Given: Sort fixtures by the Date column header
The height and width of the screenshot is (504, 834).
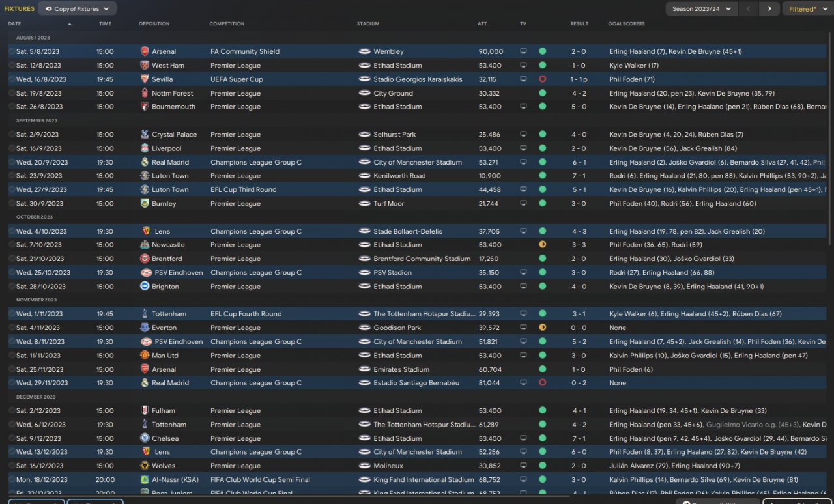Looking at the screenshot, I should (x=14, y=24).
